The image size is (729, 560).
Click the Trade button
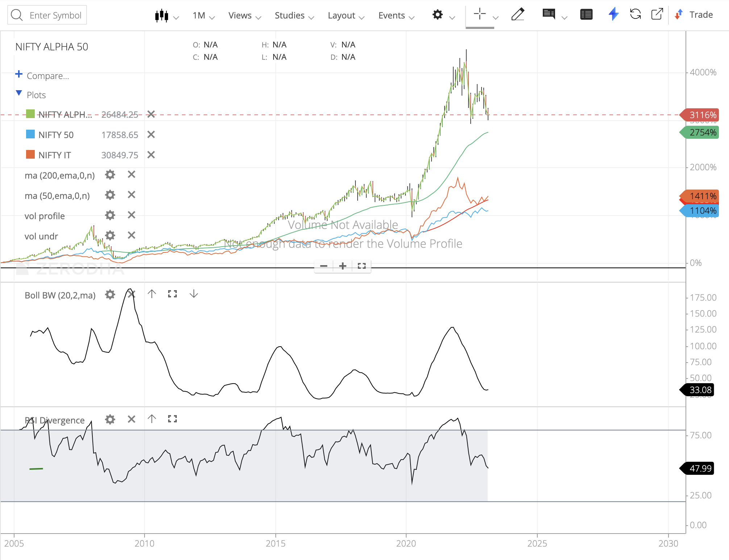click(x=693, y=14)
